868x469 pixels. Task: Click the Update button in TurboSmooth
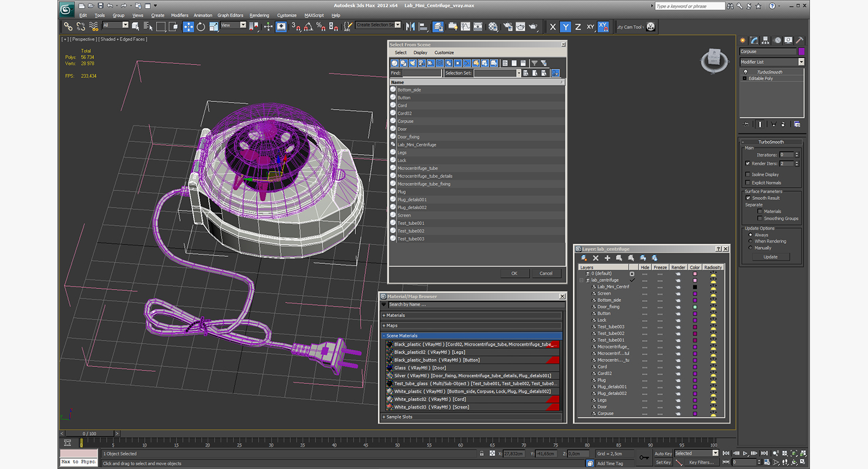click(771, 257)
